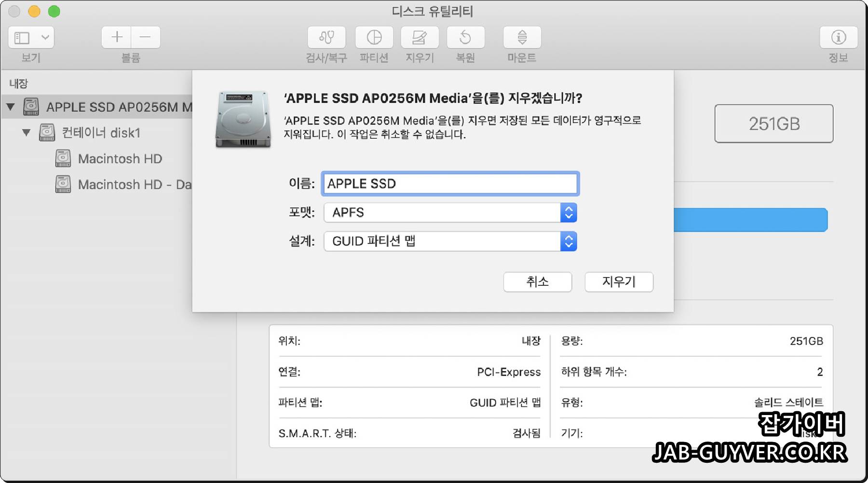The height and width of the screenshot is (483, 868).
Task: Click the 디스크 유틸리티 window title
Action: click(x=433, y=11)
